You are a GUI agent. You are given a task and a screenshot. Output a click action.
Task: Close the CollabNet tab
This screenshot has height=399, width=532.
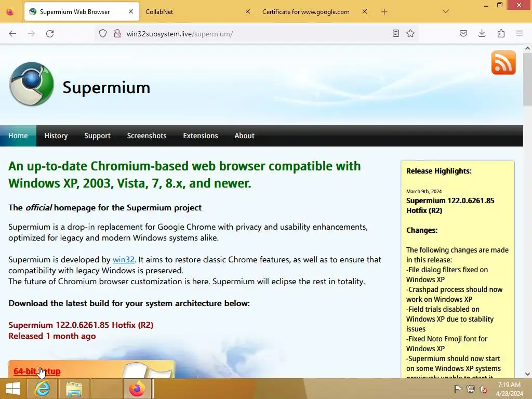tap(248, 11)
